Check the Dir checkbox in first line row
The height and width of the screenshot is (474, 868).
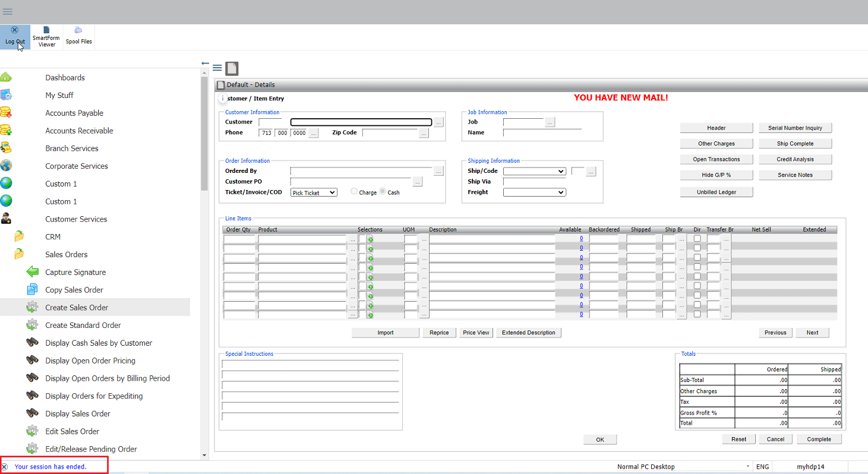[697, 239]
